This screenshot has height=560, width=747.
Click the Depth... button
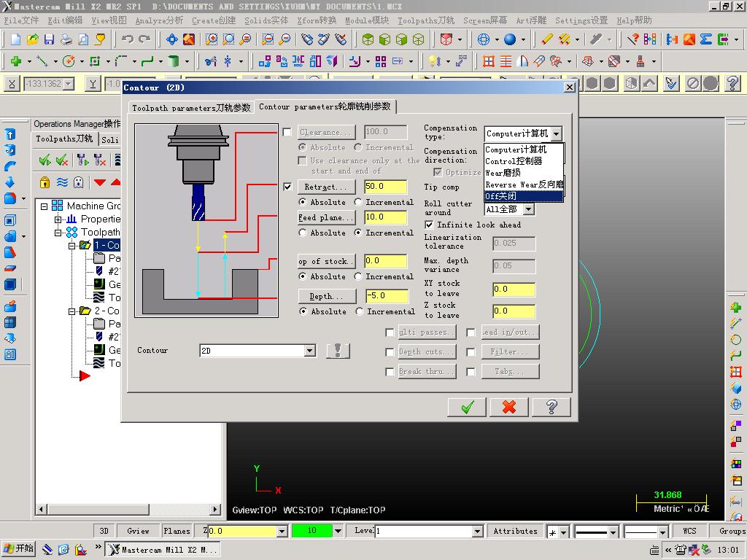pyautogui.click(x=326, y=297)
